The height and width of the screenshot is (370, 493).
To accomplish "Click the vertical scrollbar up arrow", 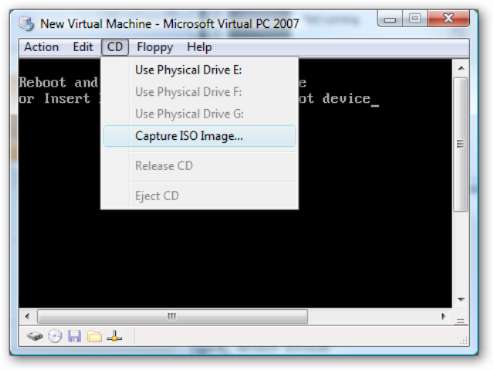I will click(461, 68).
